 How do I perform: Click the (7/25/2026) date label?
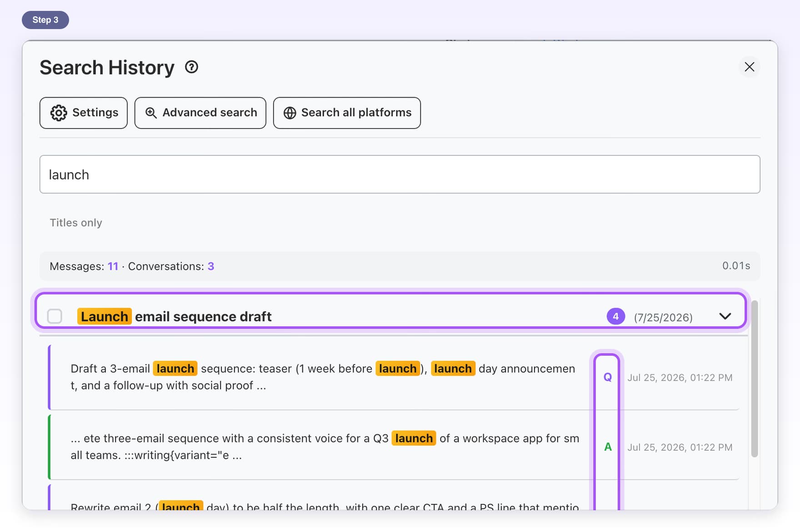[x=663, y=317]
